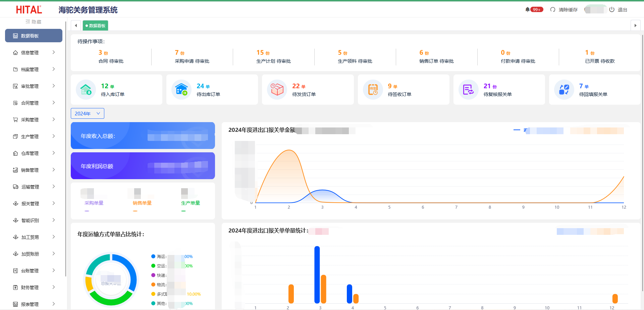Click the 采购管理 cart icon
Image resolution: width=644 pixels, height=310 pixels.
point(15,119)
